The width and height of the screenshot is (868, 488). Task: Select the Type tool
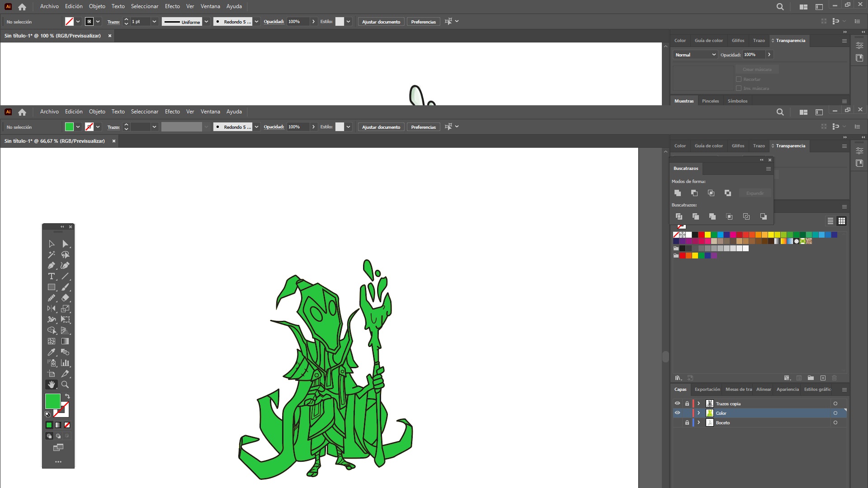click(52, 277)
